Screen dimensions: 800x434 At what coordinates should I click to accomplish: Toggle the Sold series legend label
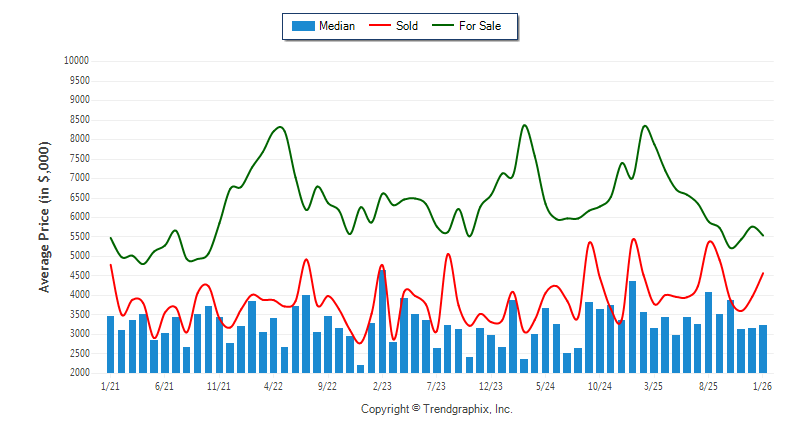(407, 26)
